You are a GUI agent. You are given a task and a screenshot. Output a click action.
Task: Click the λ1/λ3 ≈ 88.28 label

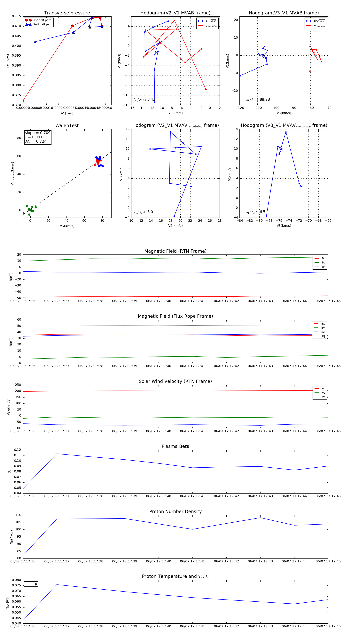tap(258, 100)
